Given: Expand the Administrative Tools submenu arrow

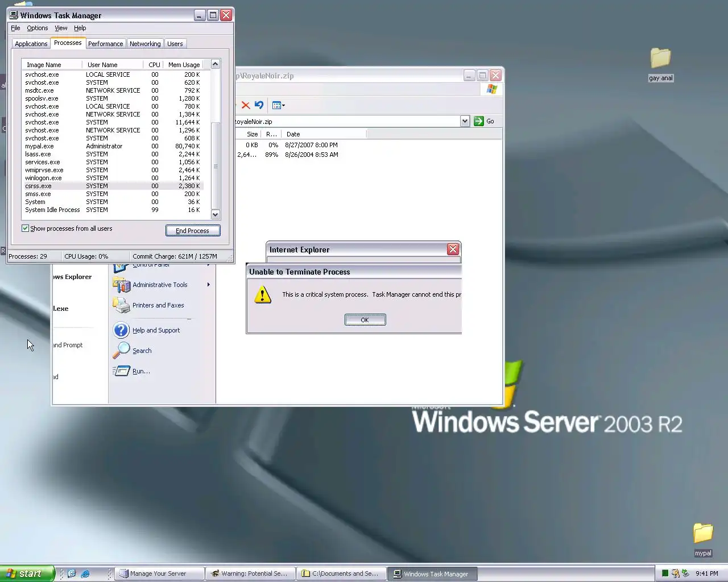Looking at the screenshot, I should pos(209,285).
